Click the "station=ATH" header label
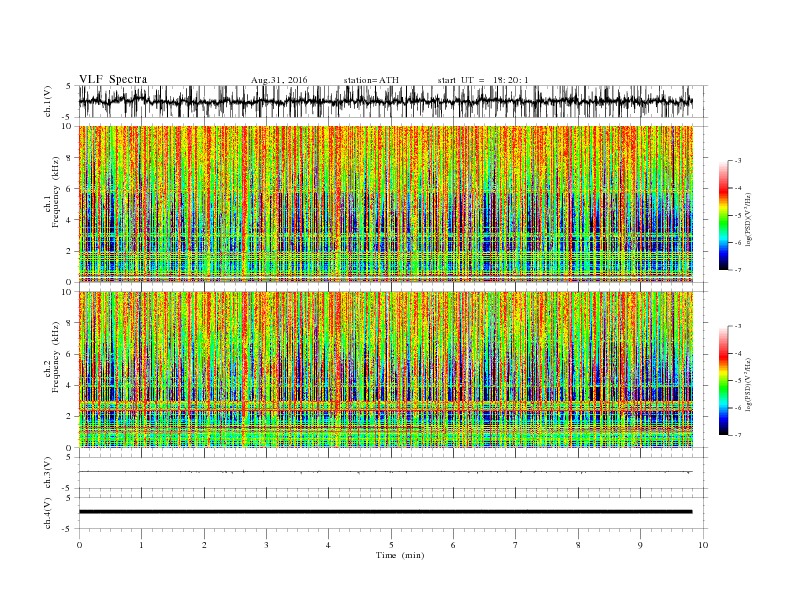The width and height of the screenshot is (792, 612). pos(371,80)
